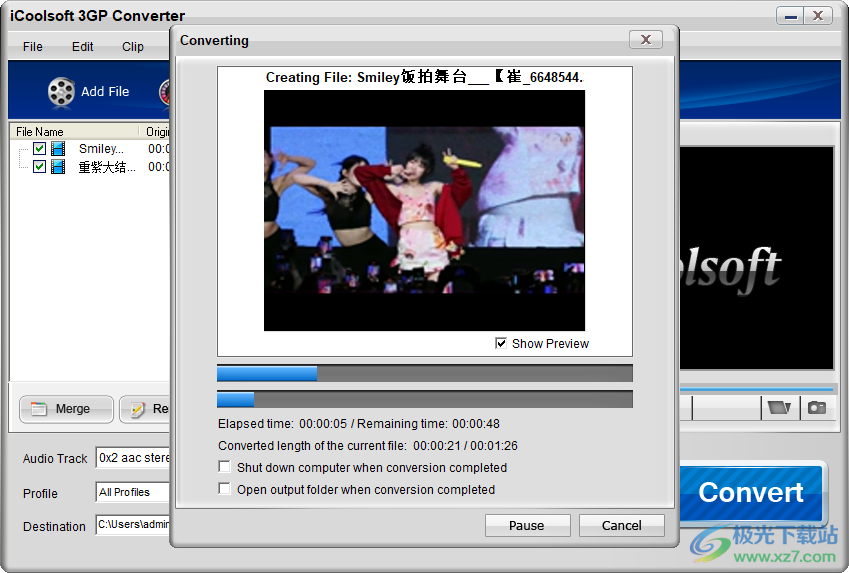This screenshot has height=573, width=849.
Task: Open the snapshot folder icon
Action: tap(779, 407)
